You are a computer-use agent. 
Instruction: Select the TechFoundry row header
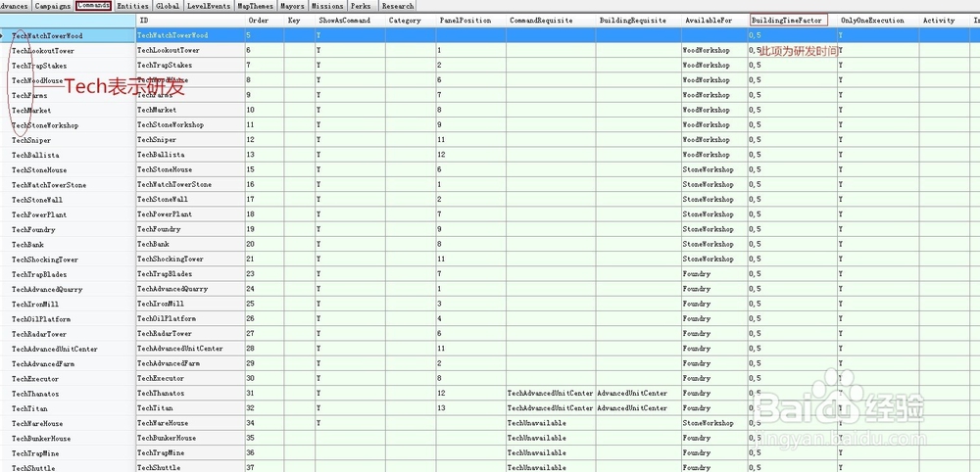[68, 230]
